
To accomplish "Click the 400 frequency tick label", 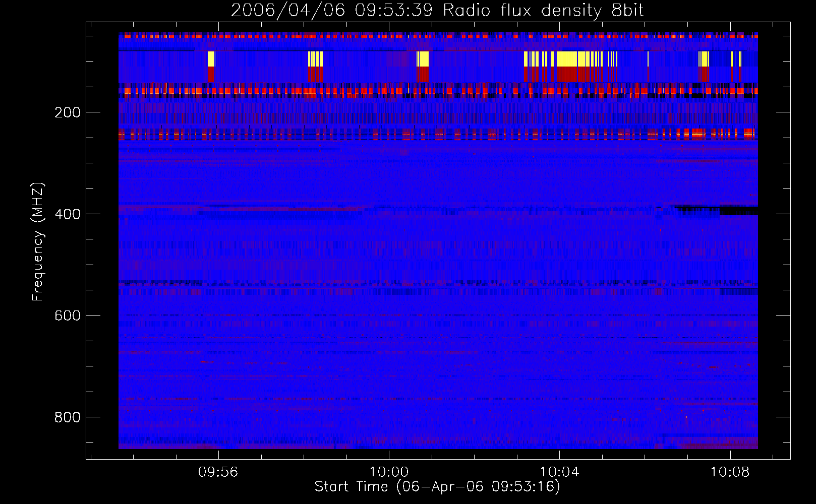I will [68, 214].
